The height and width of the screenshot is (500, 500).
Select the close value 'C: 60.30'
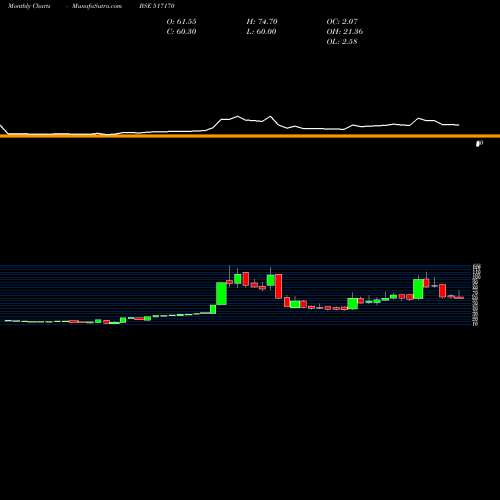coord(181,31)
